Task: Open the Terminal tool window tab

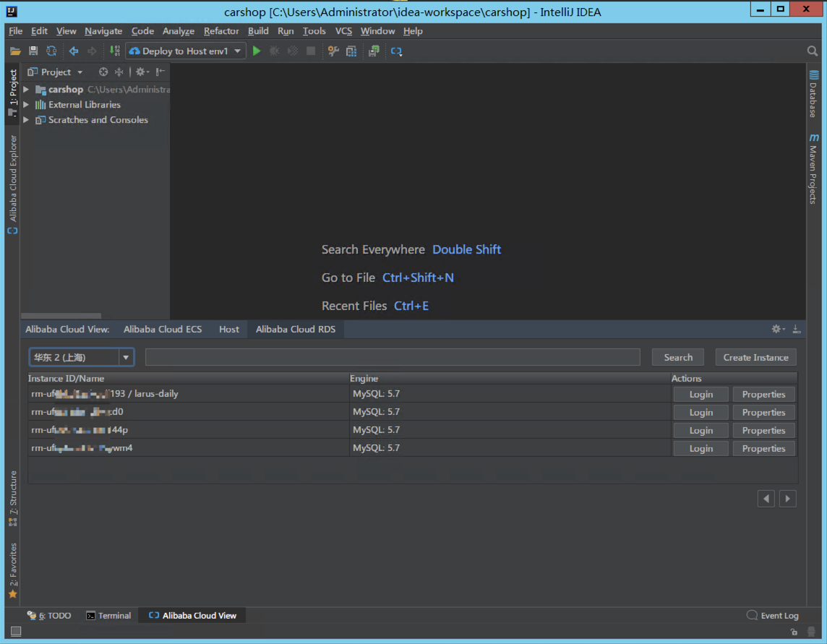Action: (x=108, y=616)
